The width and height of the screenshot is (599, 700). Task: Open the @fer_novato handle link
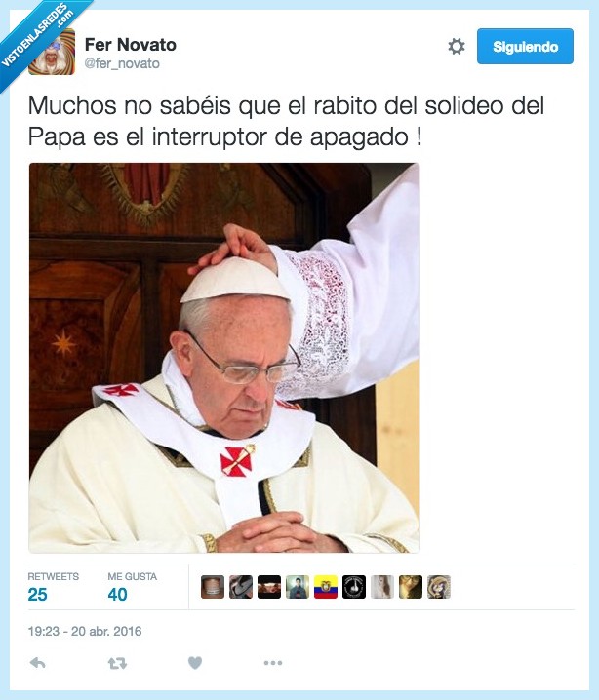[x=122, y=63]
